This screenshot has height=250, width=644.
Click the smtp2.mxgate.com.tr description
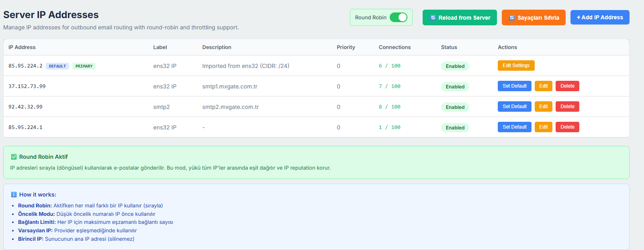pos(230,107)
